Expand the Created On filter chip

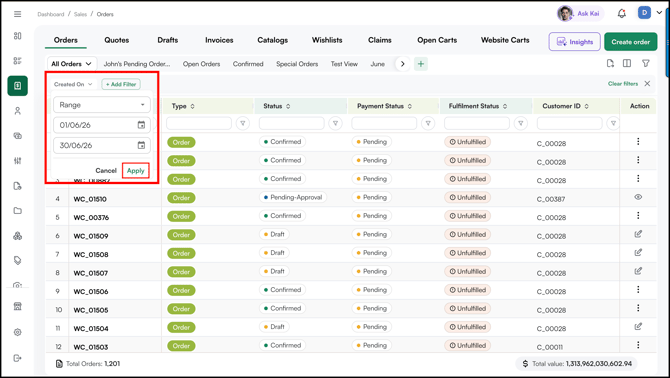pyautogui.click(x=73, y=85)
